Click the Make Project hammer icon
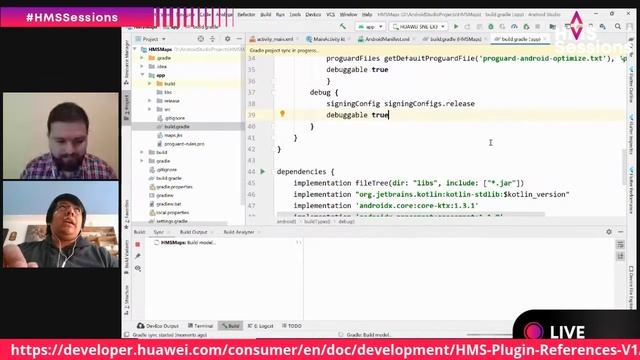The width and height of the screenshot is (640, 360). click(x=343, y=27)
